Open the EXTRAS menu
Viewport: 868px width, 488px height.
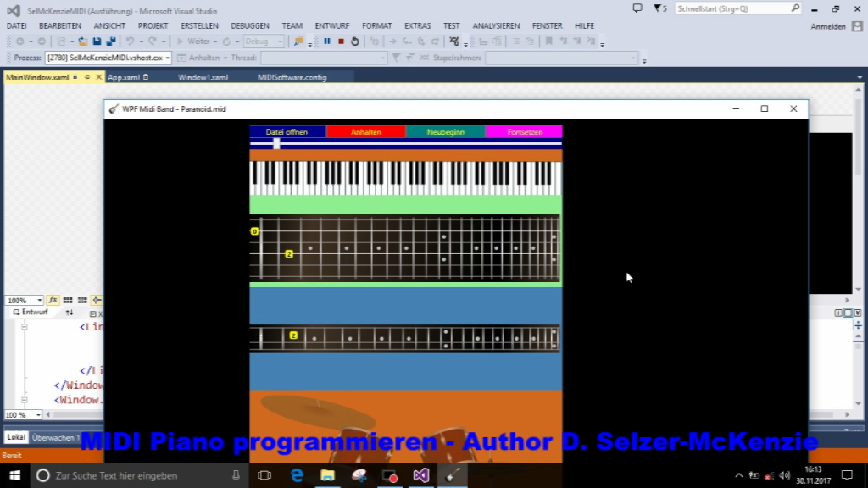pyautogui.click(x=417, y=26)
